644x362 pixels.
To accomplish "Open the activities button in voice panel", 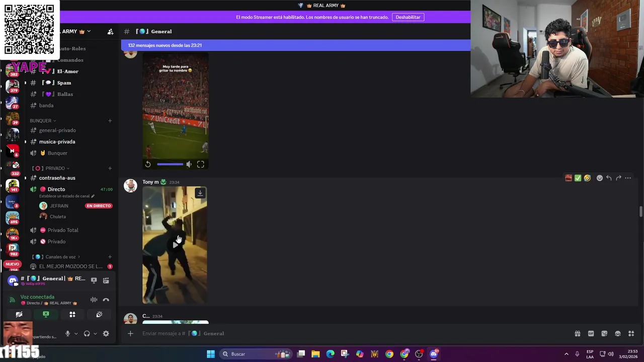I will coord(72,314).
